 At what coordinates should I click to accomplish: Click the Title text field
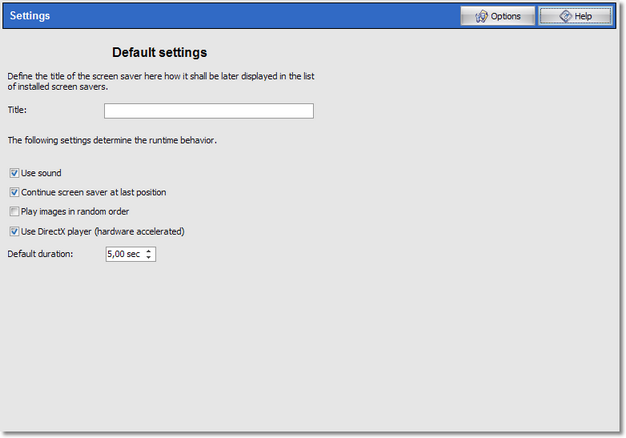click(209, 111)
